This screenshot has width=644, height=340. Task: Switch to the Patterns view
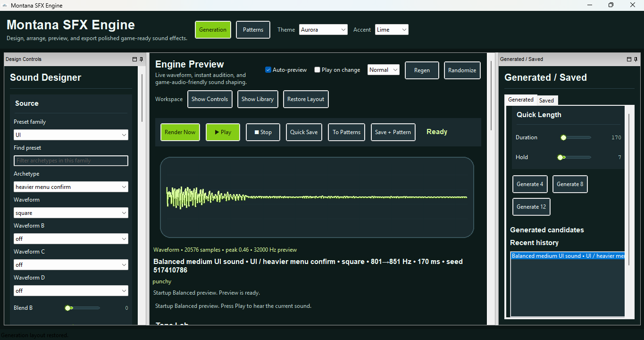(x=253, y=30)
